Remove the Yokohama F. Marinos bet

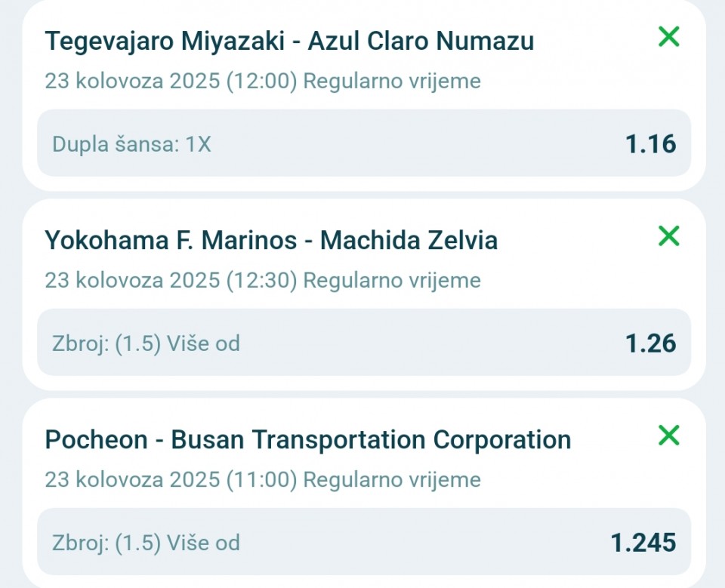point(668,236)
